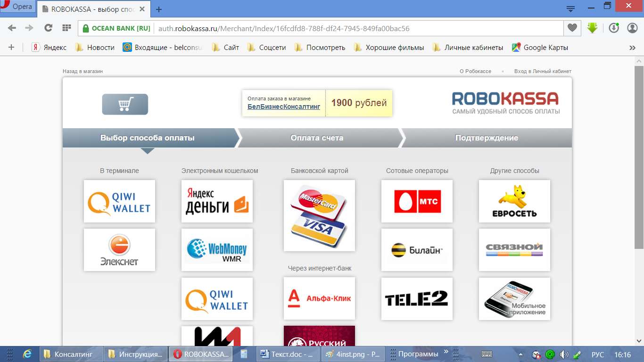Select Подтверждение step

[487, 138]
